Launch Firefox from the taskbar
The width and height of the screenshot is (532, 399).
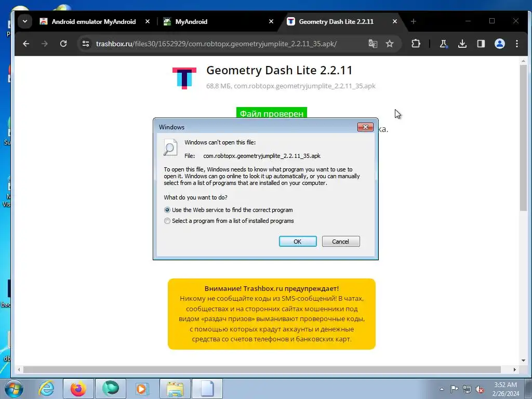(x=78, y=389)
